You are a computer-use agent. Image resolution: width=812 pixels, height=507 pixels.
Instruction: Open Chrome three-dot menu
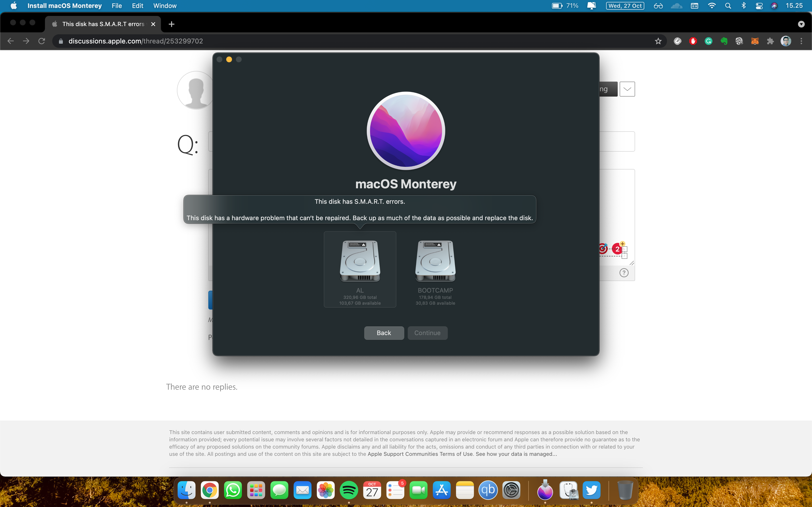click(x=801, y=41)
